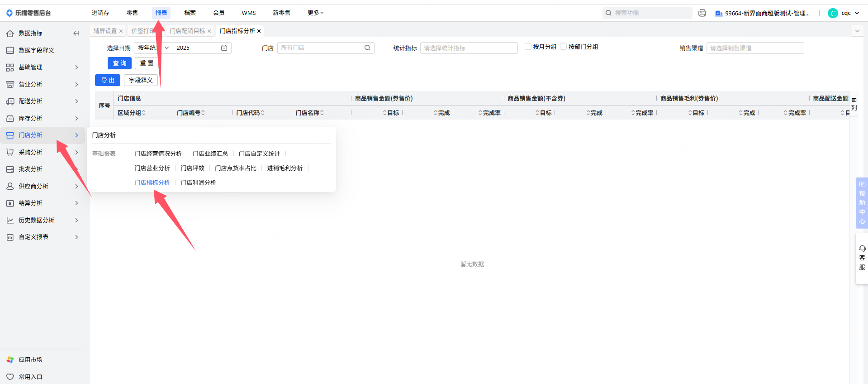Click the printer icon in top bar
This screenshot has height=384, width=868.
click(702, 13)
